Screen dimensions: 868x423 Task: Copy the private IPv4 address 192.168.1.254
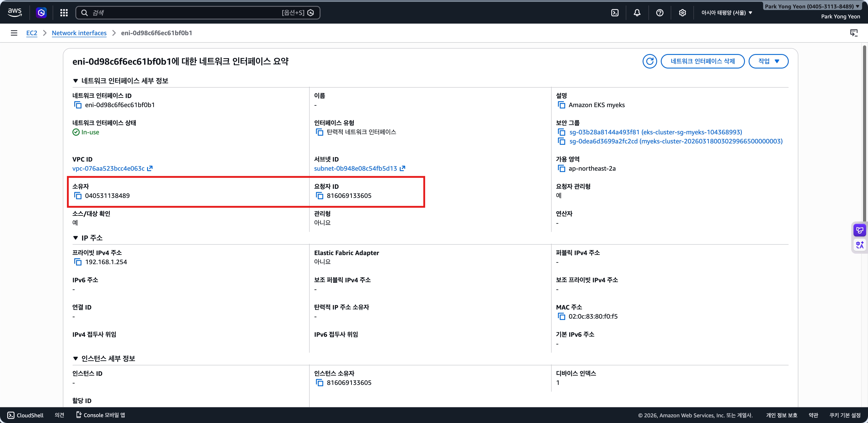[x=78, y=262]
